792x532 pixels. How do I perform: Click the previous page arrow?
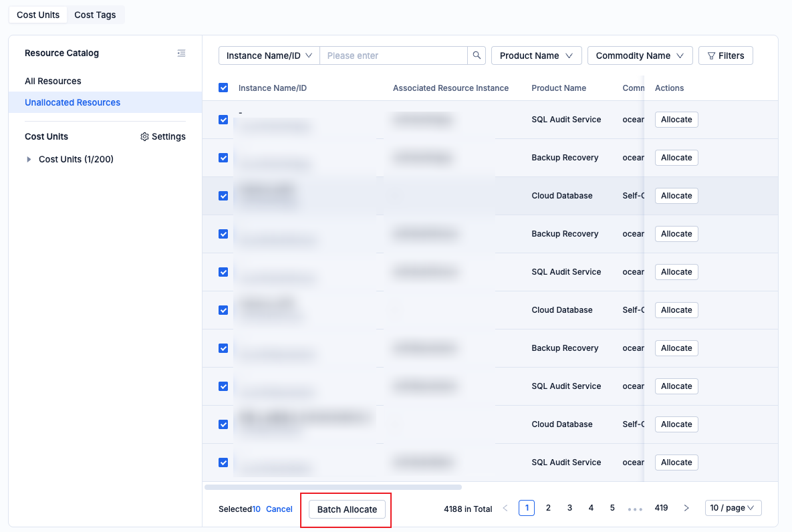point(505,508)
